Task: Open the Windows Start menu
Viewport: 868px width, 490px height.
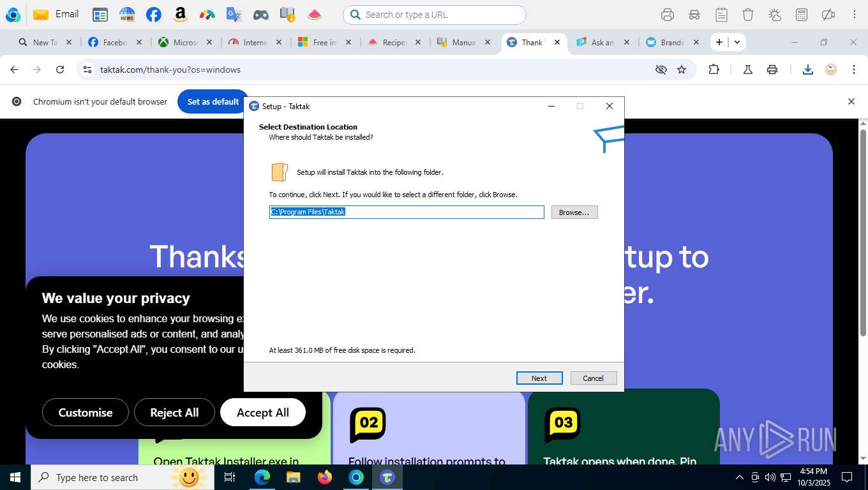Action: click(15, 477)
